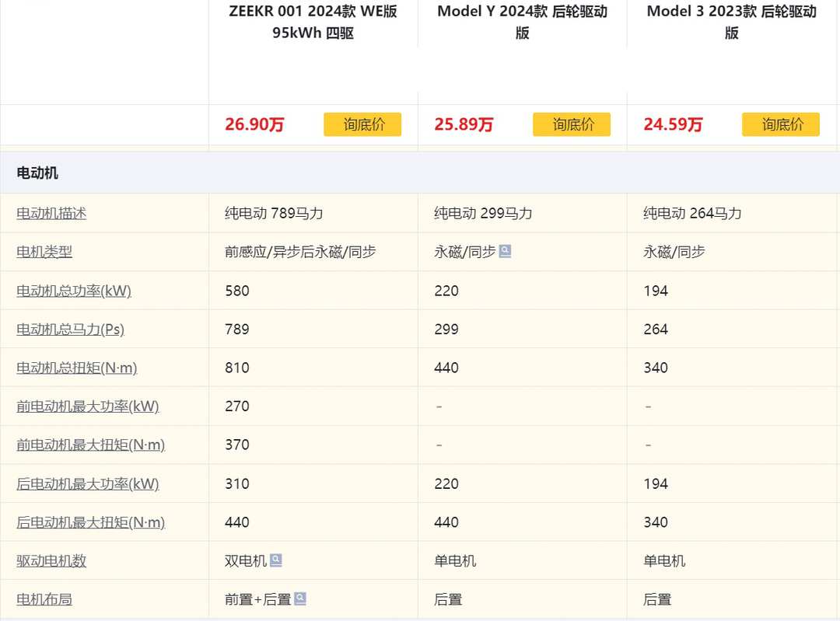Select 220 in the 后电动机最大功率 row

pos(446,484)
